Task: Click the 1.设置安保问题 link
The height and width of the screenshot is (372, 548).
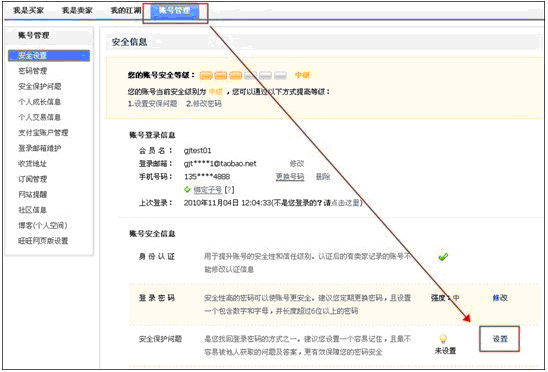Action: (152, 103)
